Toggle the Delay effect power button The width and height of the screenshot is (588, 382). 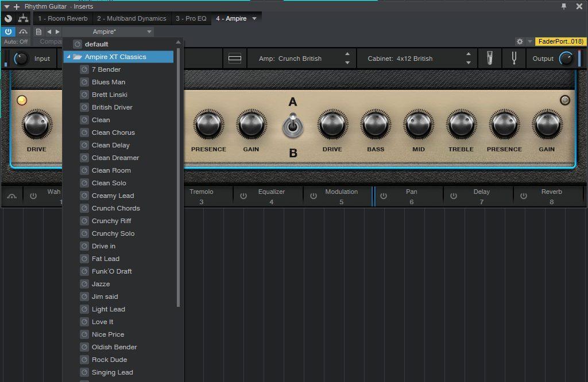(454, 196)
